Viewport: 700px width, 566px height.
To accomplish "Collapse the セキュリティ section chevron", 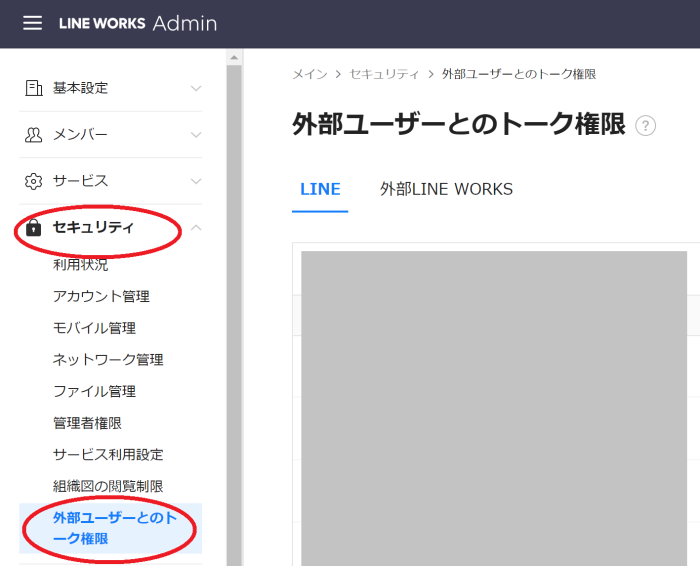I will [x=196, y=228].
